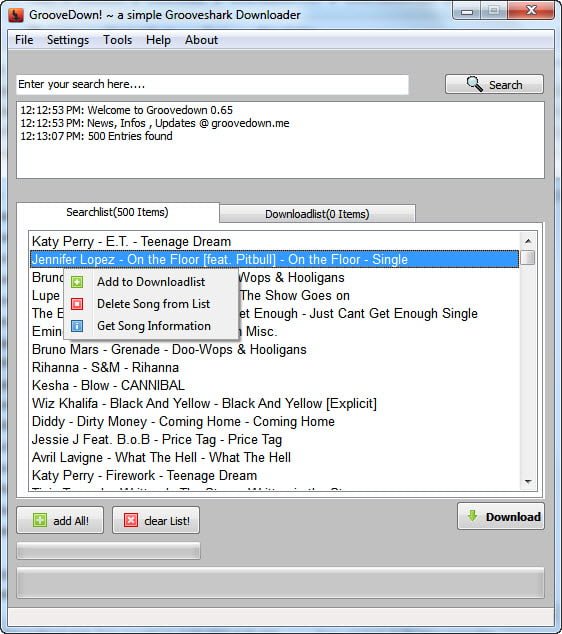Click red X icon on clear List! button

point(131,520)
